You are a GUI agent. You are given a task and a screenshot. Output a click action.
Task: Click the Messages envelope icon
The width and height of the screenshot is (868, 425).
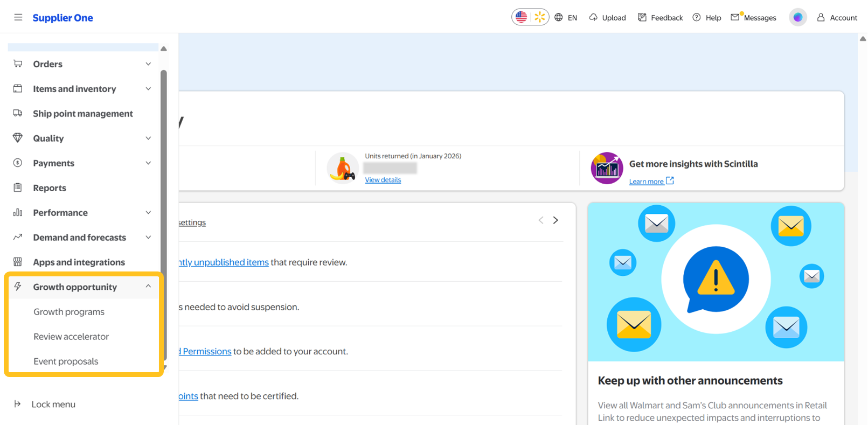point(735,17)
